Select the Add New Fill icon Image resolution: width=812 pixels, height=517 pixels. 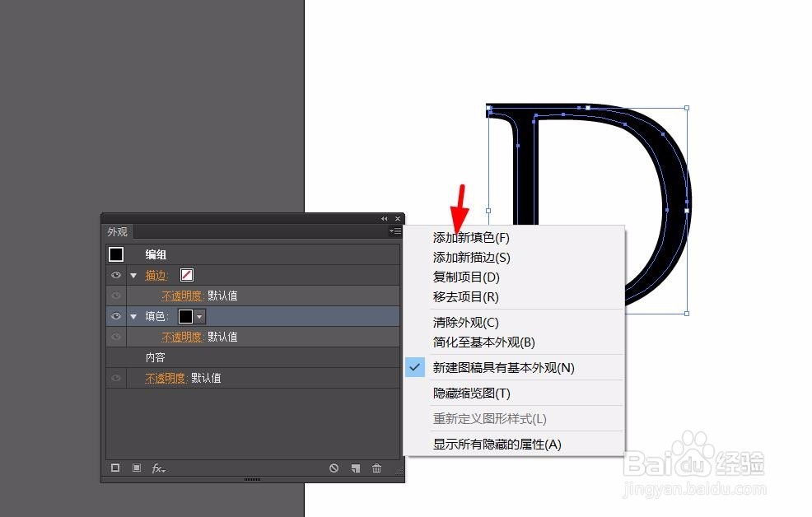(137, 468)
